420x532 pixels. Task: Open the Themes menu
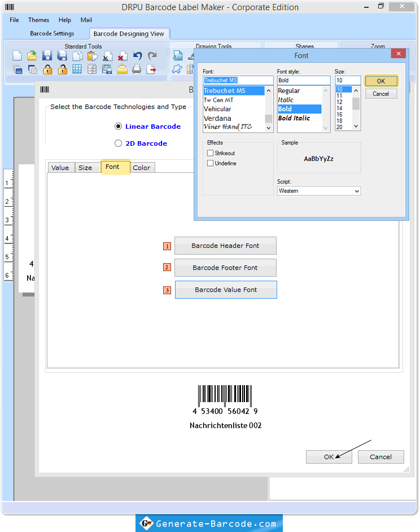[x=39, y=20]
